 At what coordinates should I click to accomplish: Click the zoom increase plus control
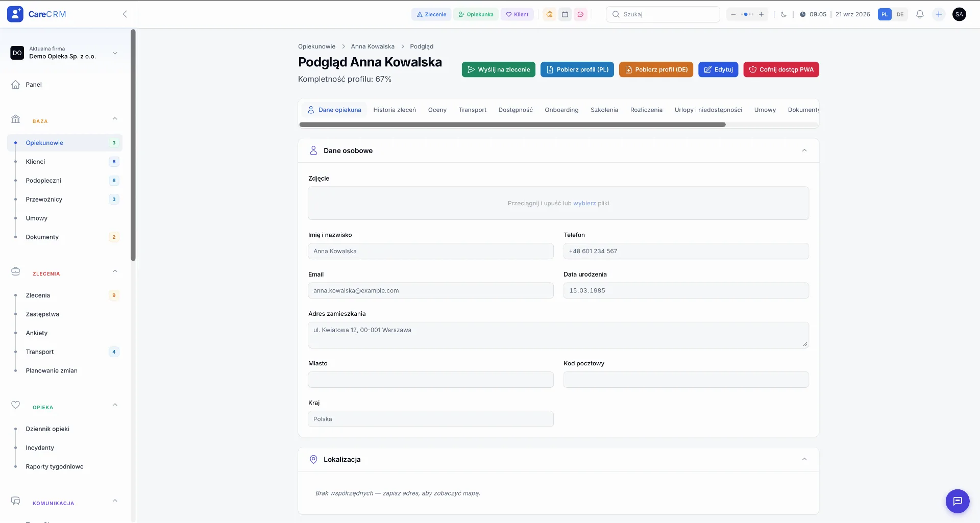tap(761, 14)
